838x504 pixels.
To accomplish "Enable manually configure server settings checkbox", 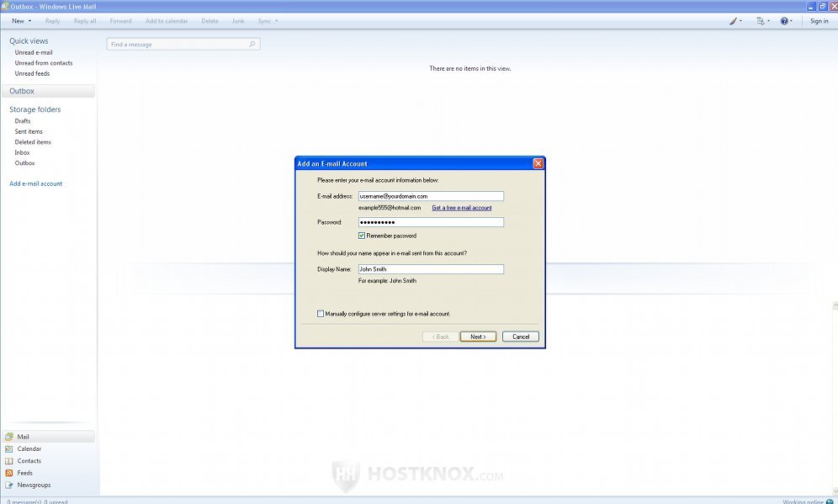I will click(321, 314).
